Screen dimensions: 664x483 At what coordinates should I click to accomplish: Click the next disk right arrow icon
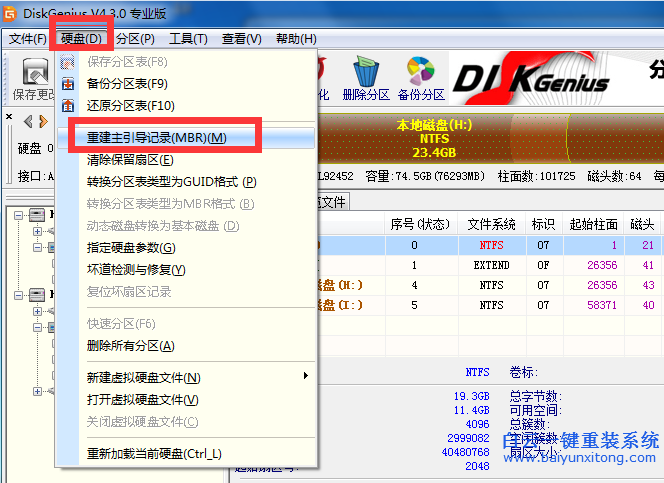[x=43, y=121]
